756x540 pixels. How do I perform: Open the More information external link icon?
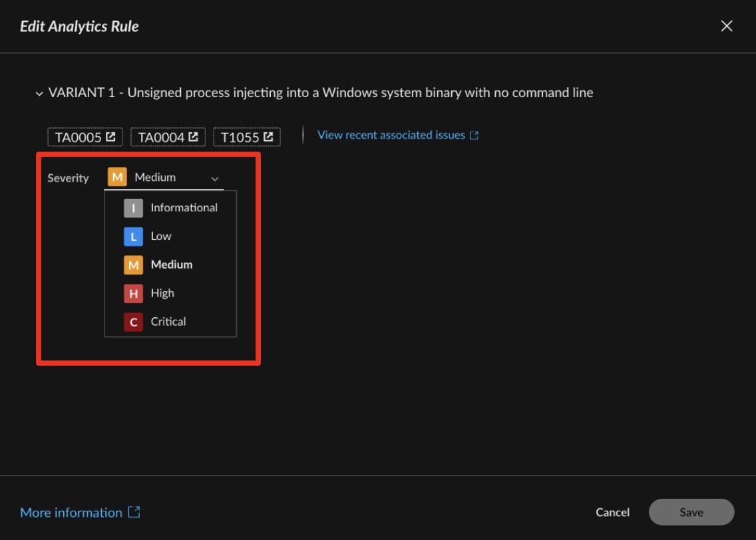tap(135, 512)
